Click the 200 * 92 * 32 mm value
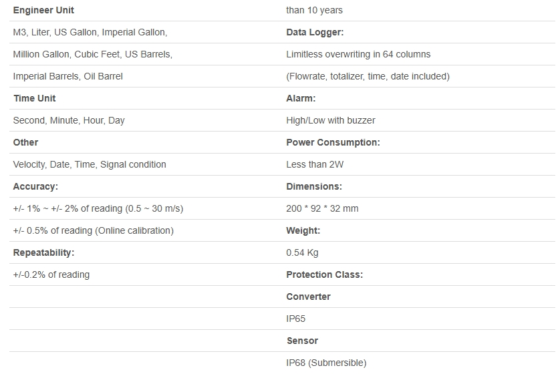 coord(322,208)
